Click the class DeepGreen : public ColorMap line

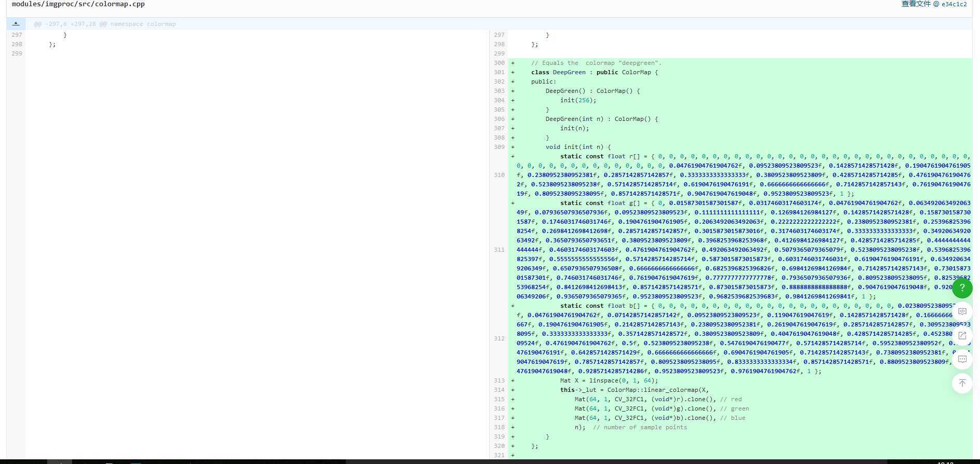tap(595, 72)
